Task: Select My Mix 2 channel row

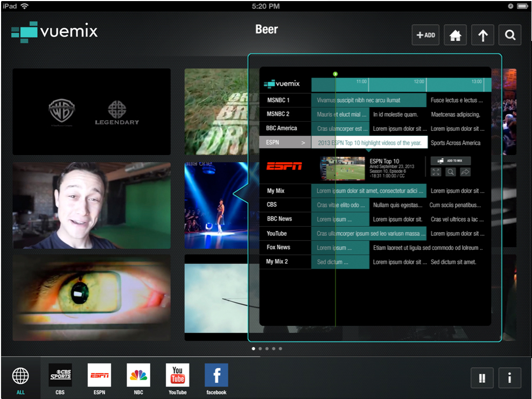Action: click(285, 262)
